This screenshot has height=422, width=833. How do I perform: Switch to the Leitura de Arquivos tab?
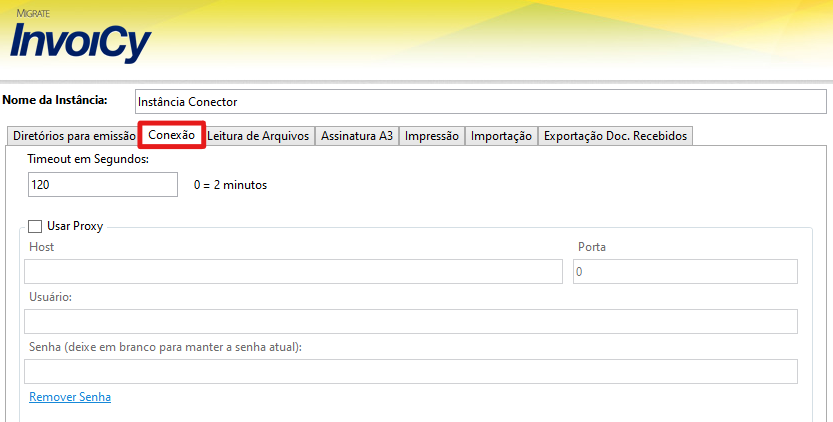coord(258,136)
